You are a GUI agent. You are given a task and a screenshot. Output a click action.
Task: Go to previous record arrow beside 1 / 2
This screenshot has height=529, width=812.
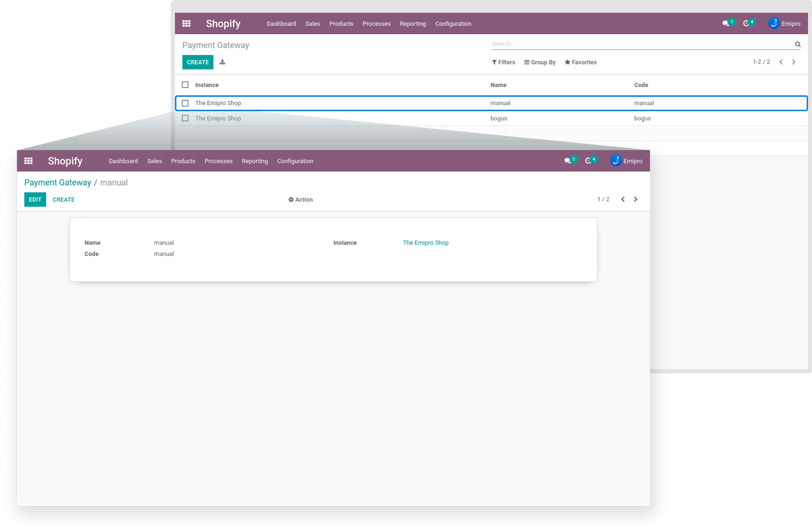pos(623,200)
